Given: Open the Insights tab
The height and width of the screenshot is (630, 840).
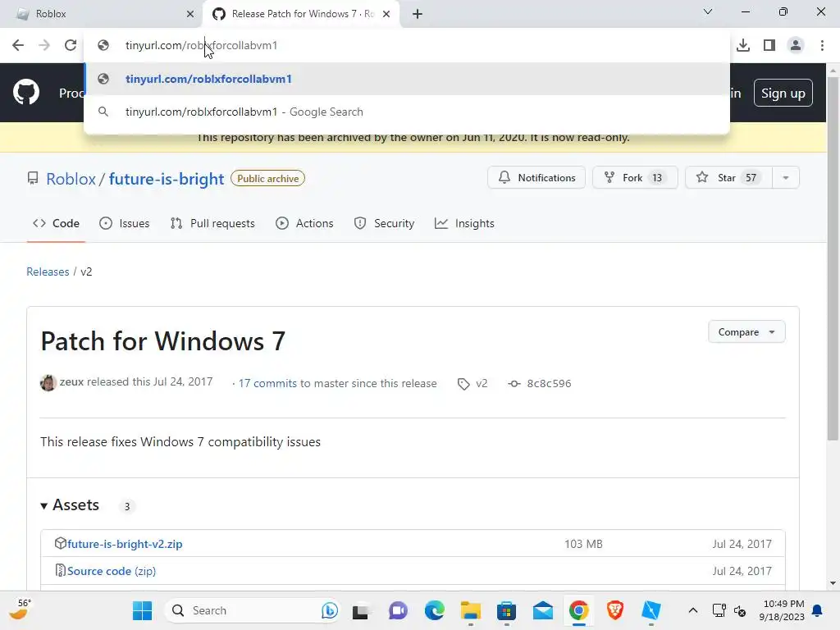Looking at the screenshot, I should 464,223.
